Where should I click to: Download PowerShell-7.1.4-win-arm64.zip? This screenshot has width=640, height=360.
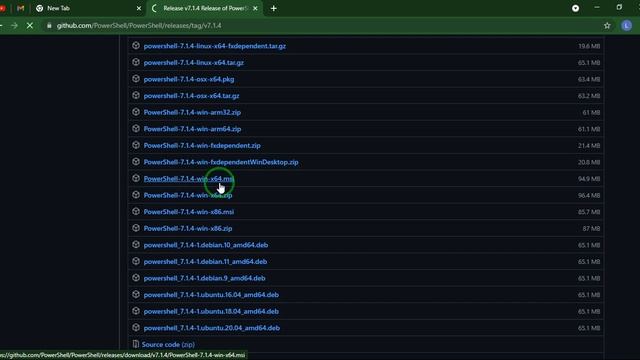pos(192,129)
